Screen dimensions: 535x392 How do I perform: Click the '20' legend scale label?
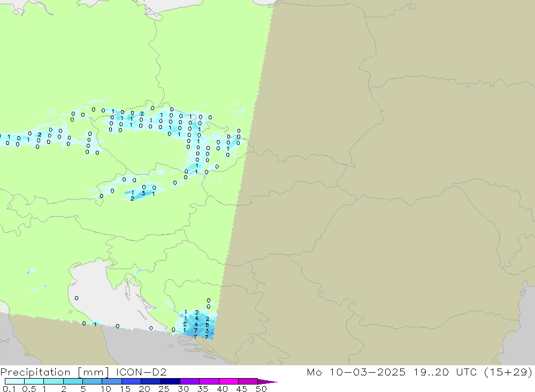point(144,389)
